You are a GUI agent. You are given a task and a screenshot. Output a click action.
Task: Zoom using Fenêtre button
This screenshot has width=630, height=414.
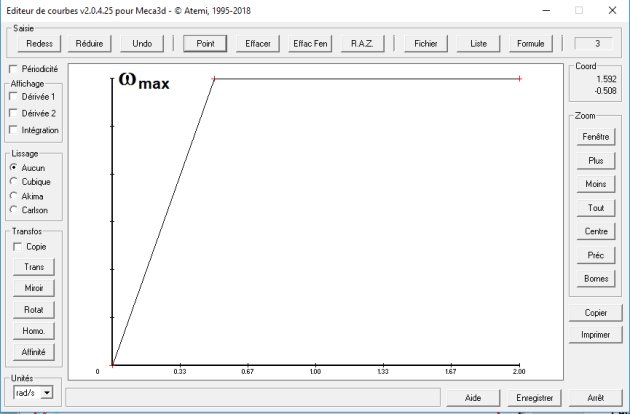point(596,137)
